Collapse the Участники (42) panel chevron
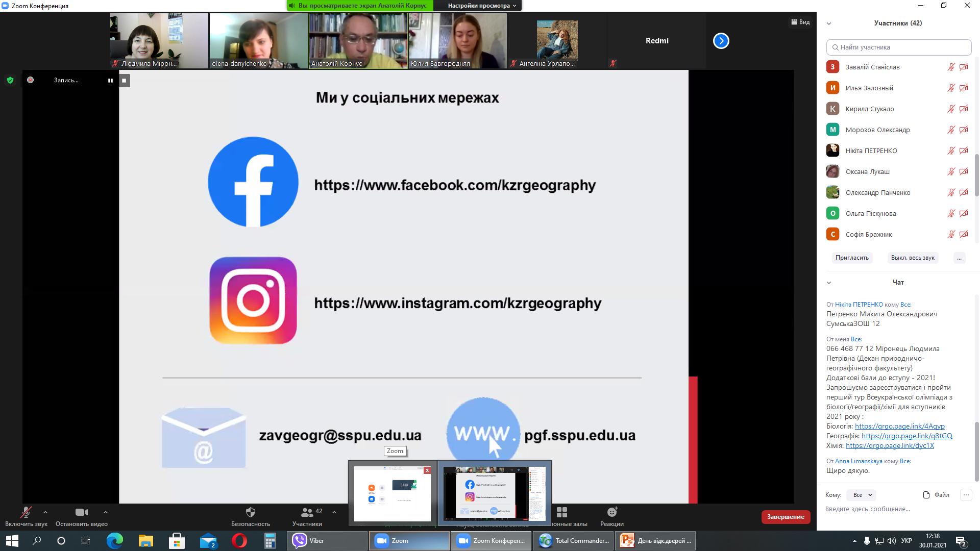The height and width of the screenshot is (551, 980). (829, 23)
